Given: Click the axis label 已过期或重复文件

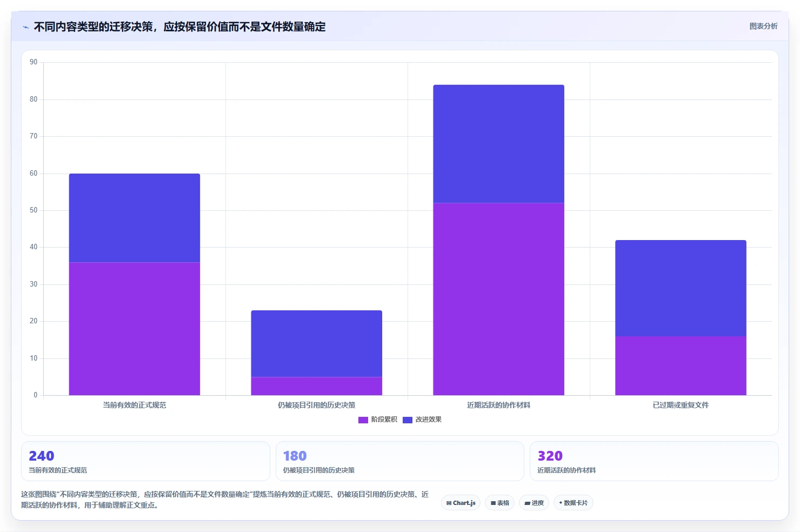Looking at the screenshot, I should (681, 405).
